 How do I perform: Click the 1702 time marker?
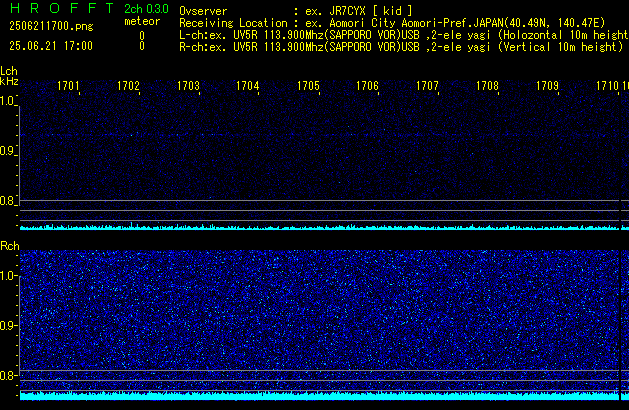[128, 86]
